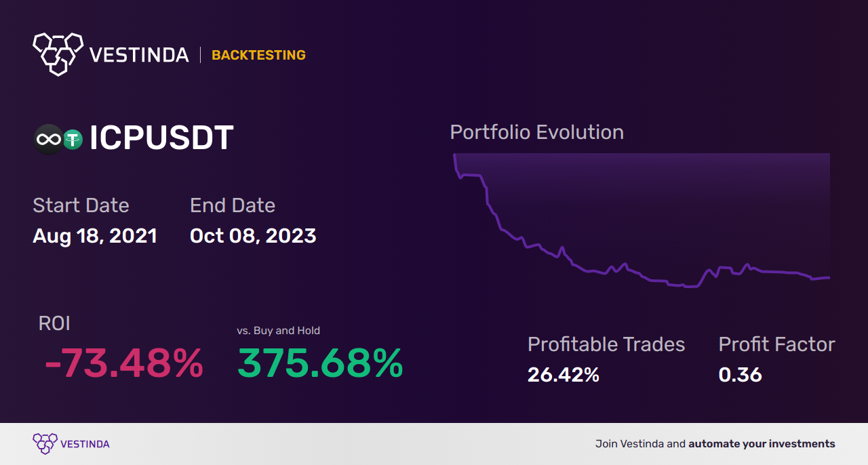The image size is (868, 465).
Task: Click the Profit Factor 0.36 value
Action: pos(740,375)
